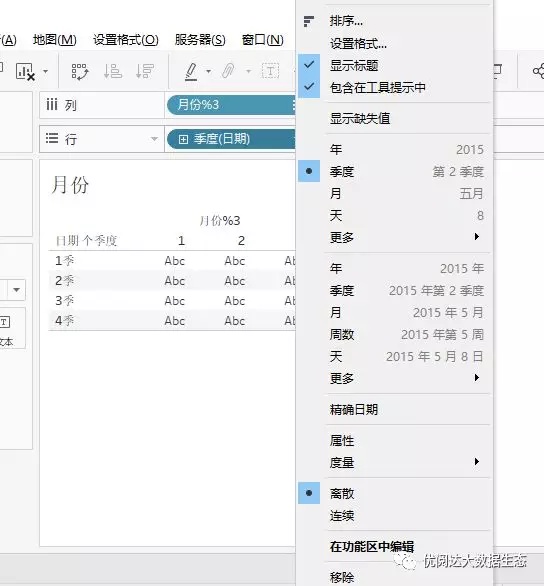
Task: Open the 设置格式(O) menu bar item
Action: tap(126, 40)
